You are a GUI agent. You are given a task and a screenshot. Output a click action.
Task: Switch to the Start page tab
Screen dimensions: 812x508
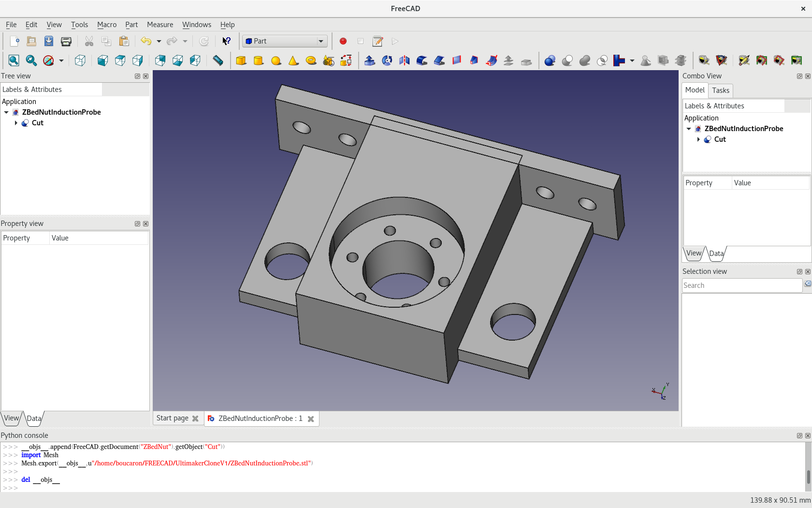(172, 418)
